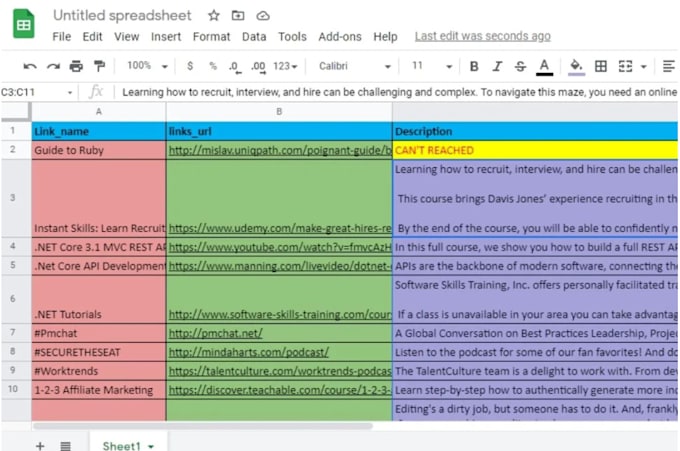Click the select-all corner box

pyautogui.click(x=16, y=112)
